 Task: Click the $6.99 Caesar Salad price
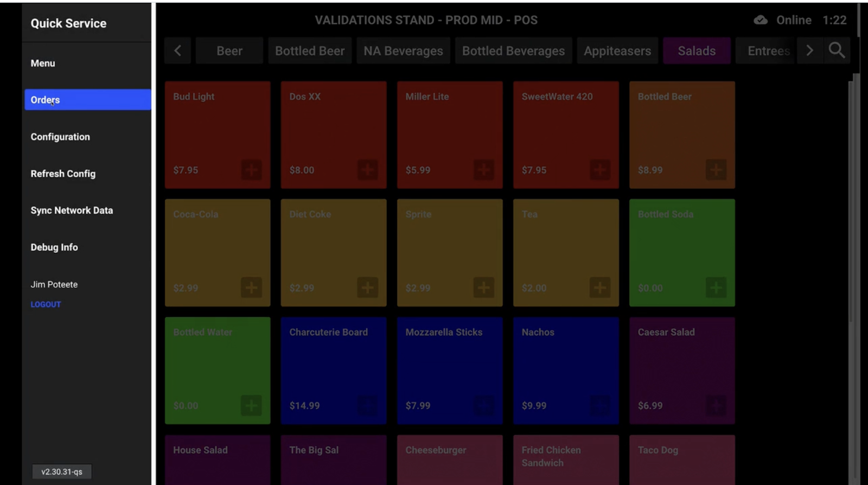coord(650,406)
